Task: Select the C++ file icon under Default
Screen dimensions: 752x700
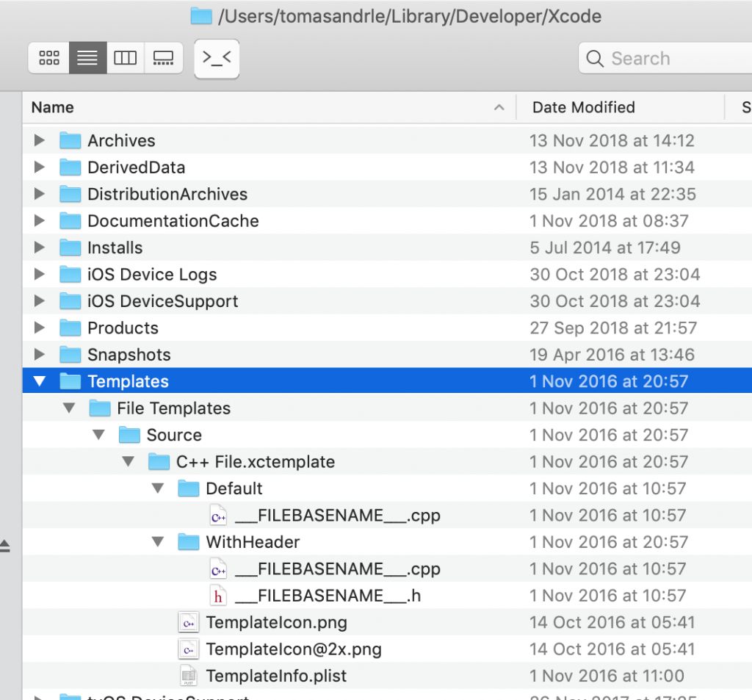Action: [218, 516]
